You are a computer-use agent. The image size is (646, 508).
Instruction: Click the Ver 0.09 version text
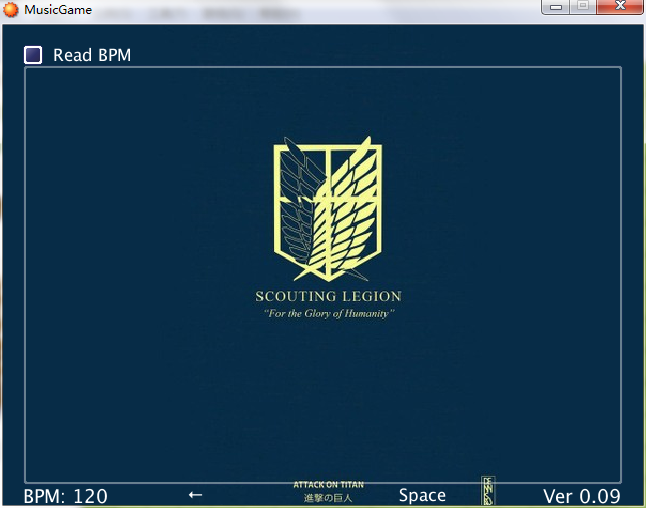coord(582,496)
